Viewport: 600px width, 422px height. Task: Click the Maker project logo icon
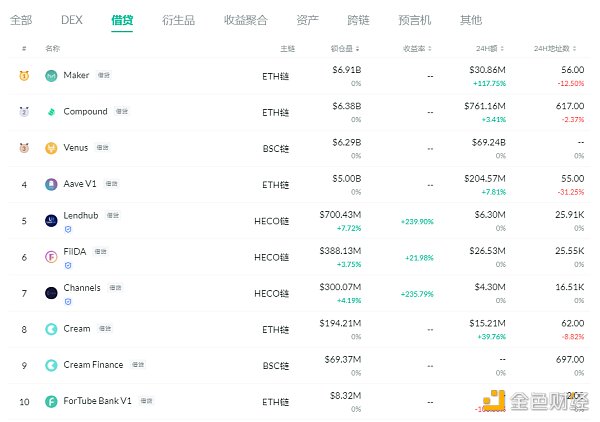click(51, 76)
